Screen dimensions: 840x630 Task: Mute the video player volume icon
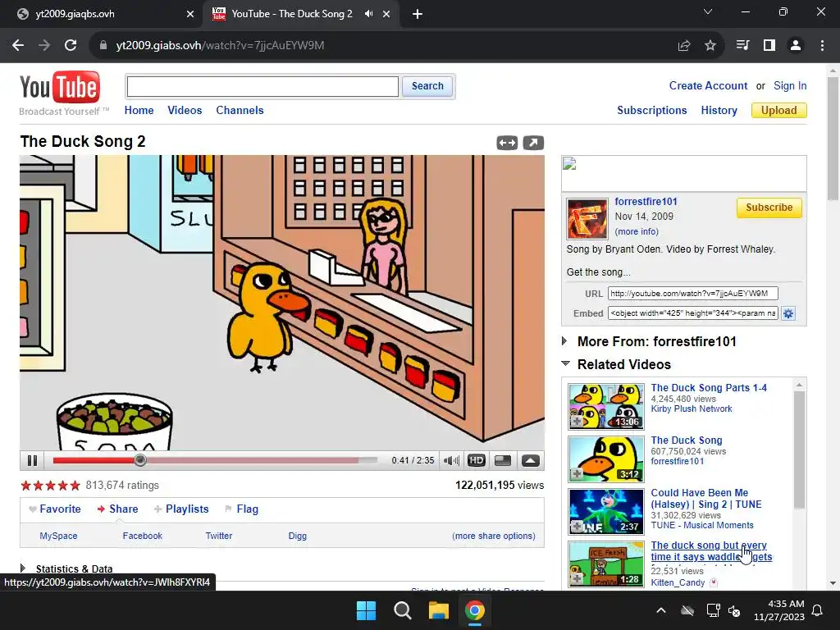(x=451, y=460)
